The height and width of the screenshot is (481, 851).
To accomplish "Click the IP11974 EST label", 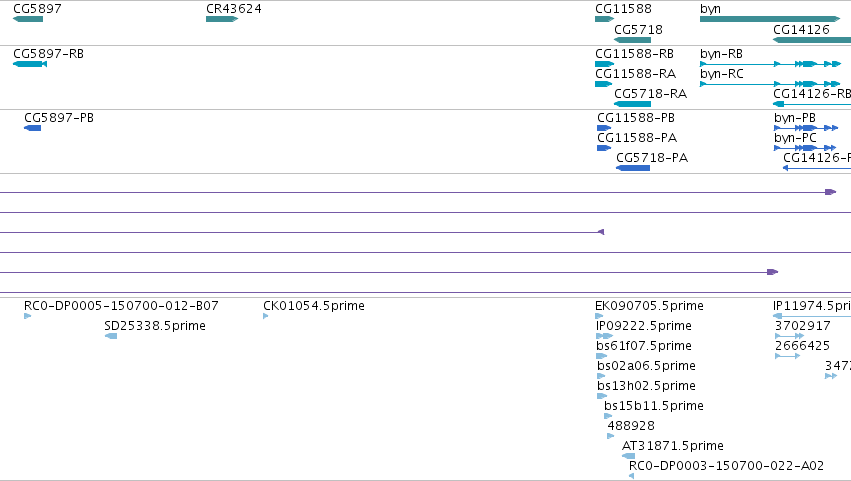I will (x=811, y=306).
